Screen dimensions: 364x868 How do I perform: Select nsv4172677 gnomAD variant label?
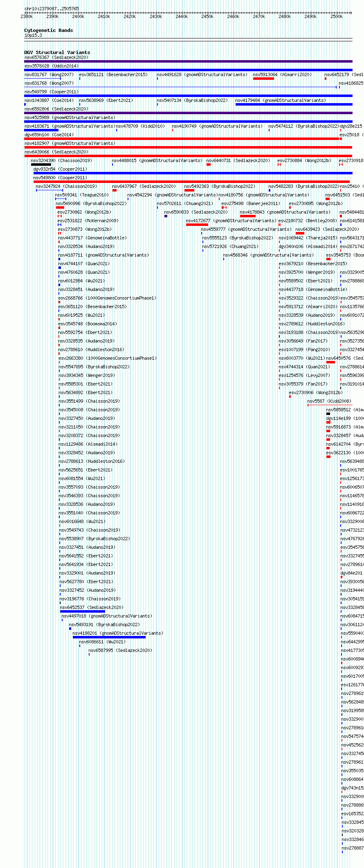coord(231,221)
